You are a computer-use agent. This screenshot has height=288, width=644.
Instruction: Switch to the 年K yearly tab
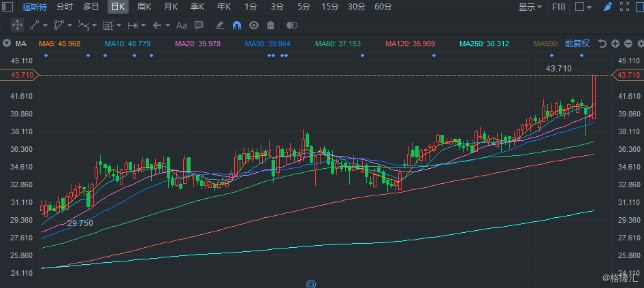[x=224, y=7]
